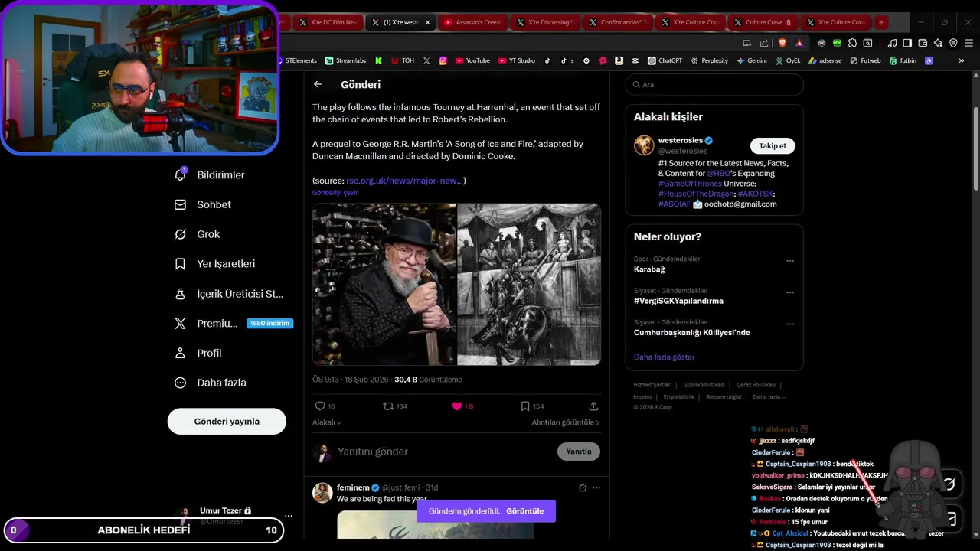Open feminem's profile avatar
Screen dimensions: 980x551
pyautogui.click(x=322, y=492)
